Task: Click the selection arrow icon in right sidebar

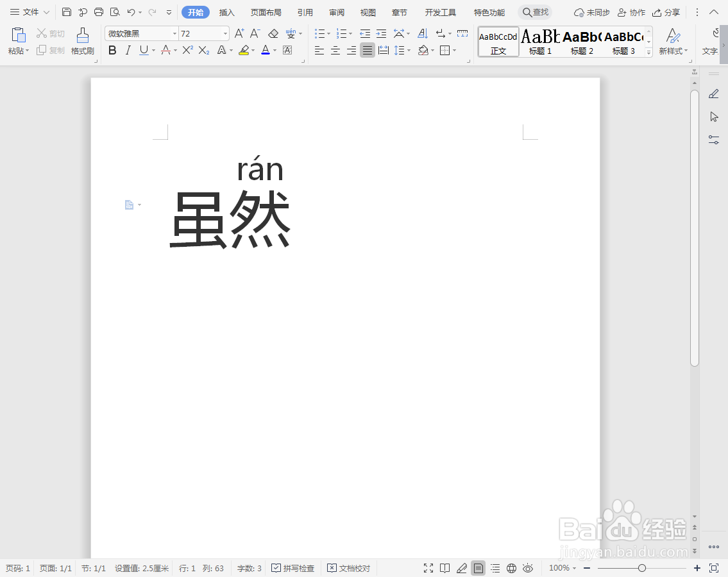Action: (x=714, y=117)
